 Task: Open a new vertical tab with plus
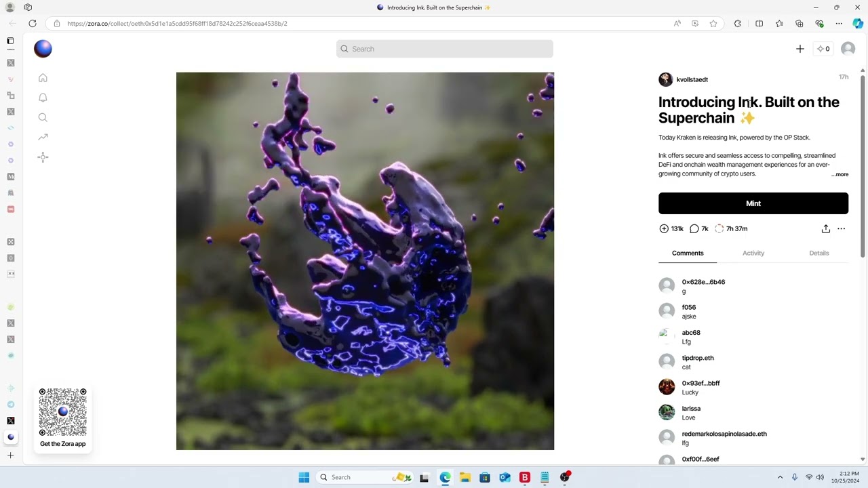(10, 455)
